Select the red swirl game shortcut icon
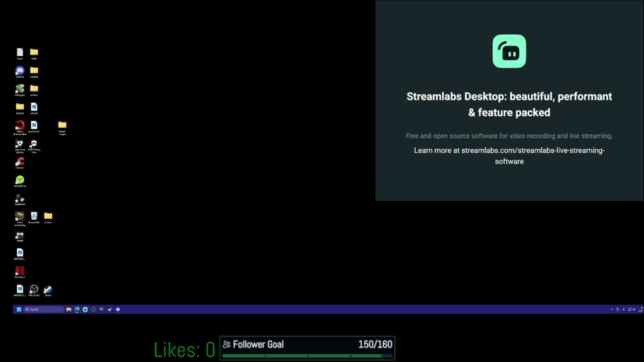Viewport: 644px width, 362px height. (x=20, y=126)
